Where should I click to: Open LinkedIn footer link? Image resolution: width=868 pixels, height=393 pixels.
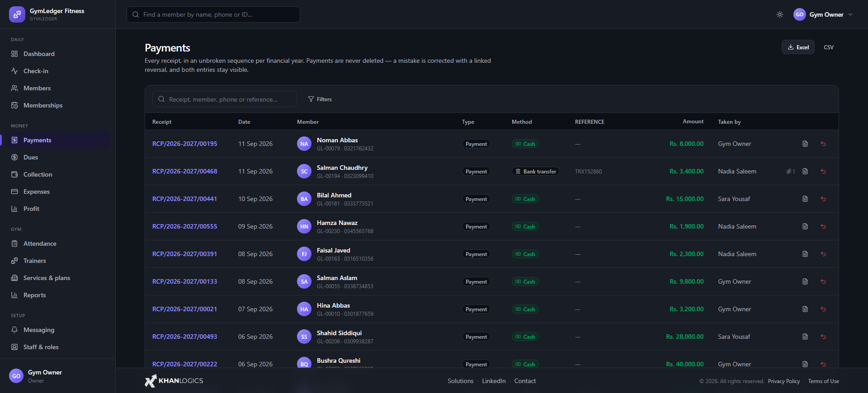click(x=494, y=381)
